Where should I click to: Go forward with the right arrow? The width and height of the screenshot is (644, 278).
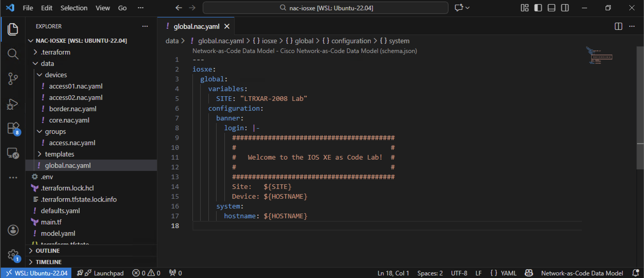pos(192,8)
